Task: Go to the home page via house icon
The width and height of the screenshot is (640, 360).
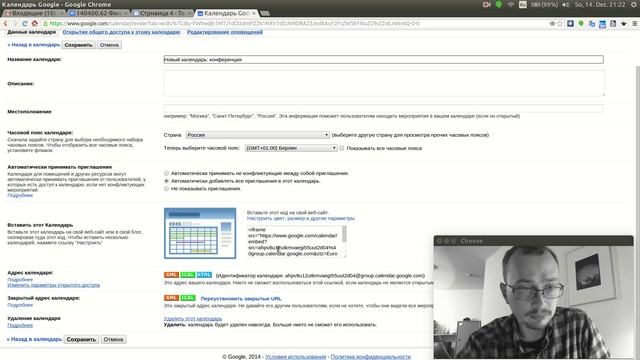Action: (34, 23)
